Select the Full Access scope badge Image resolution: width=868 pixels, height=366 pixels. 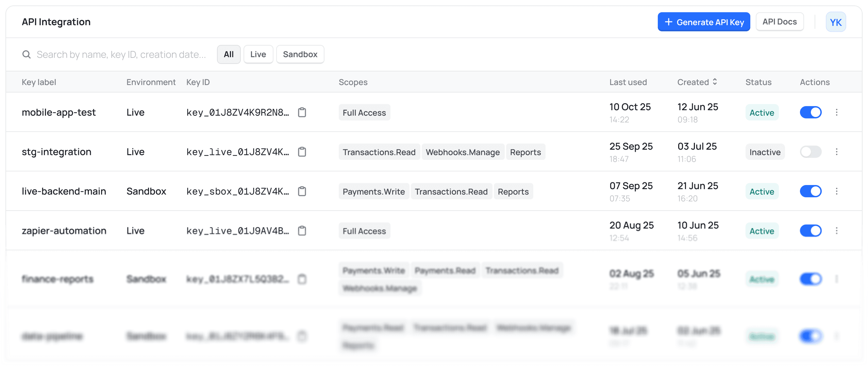[x=364, y=112]
